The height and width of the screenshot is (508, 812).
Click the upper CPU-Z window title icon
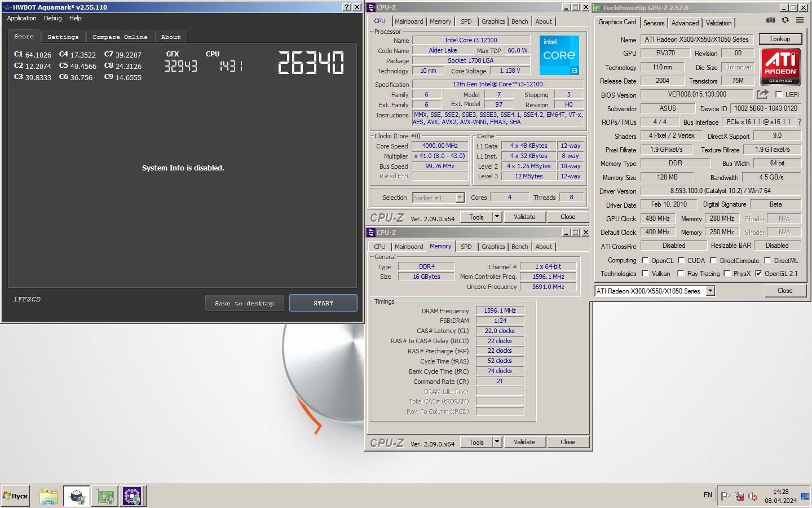(371, 7)
